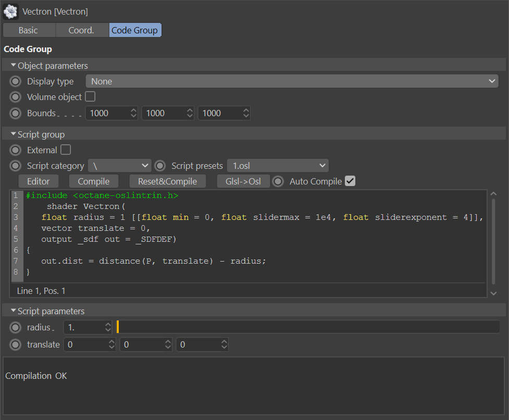Tick the External checkbox

[x=66, y=150]
